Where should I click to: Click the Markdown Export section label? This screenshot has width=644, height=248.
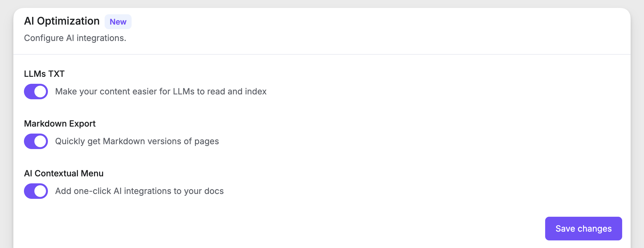(60, 124)
